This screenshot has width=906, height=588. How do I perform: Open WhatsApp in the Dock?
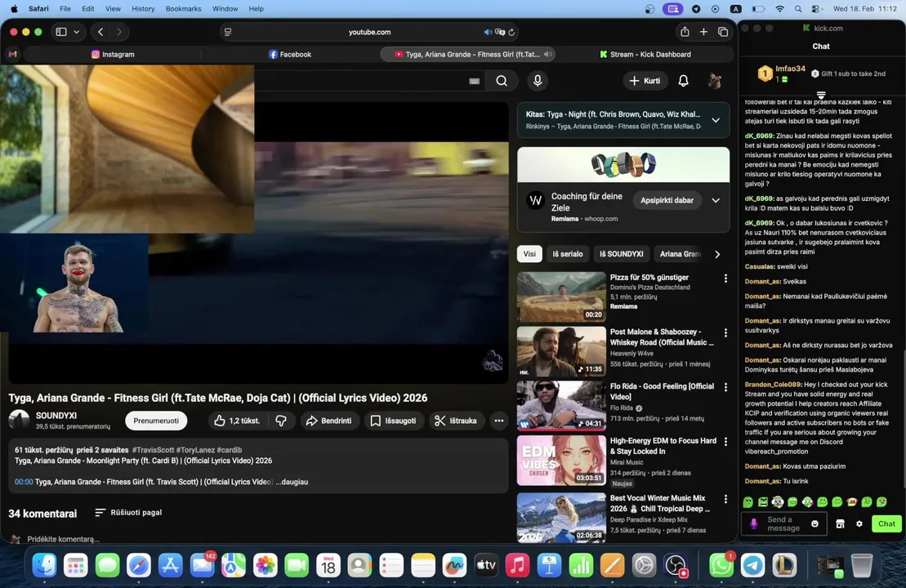pos(721,565)
